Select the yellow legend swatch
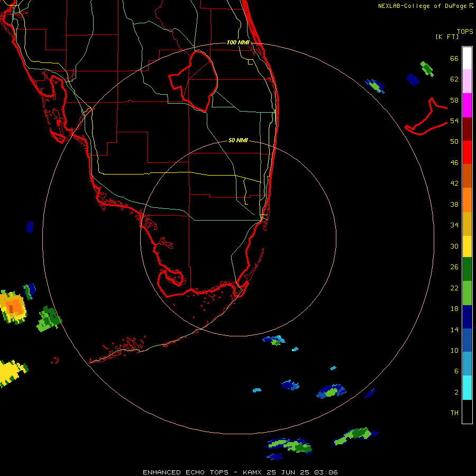 [467, 246]
